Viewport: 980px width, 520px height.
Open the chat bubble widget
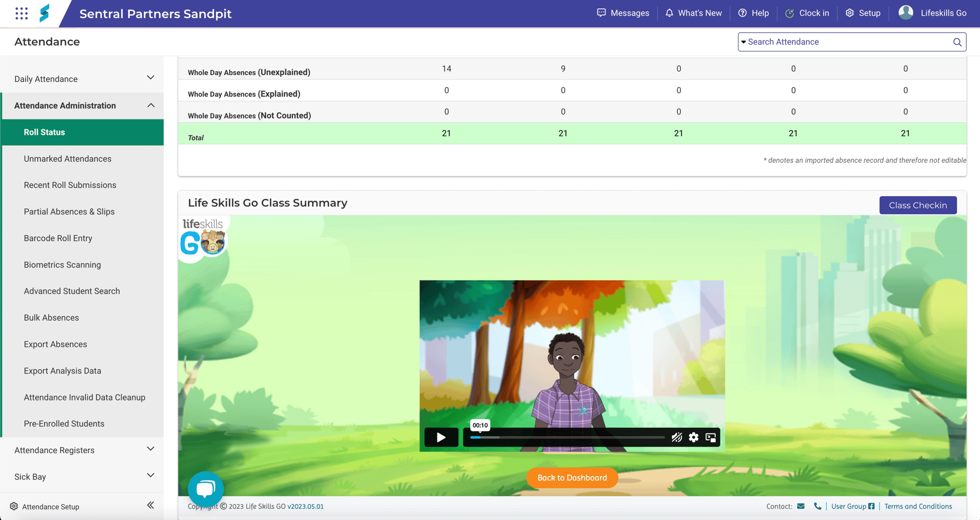[206, 489]
